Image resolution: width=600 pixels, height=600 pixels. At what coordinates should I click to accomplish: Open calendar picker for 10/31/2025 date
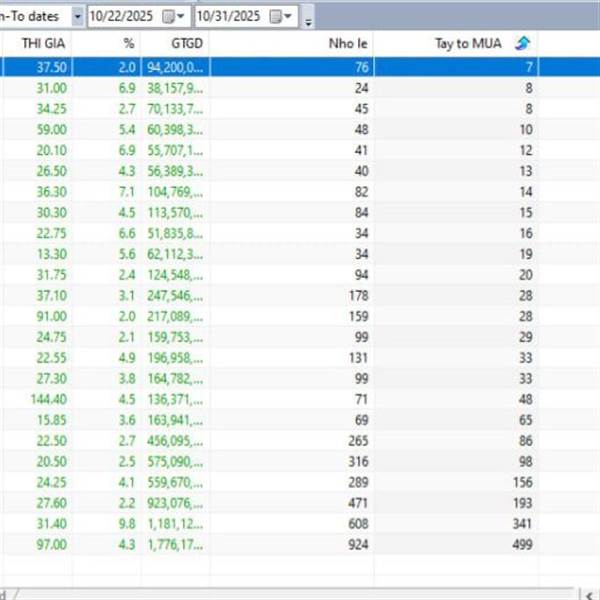tap(281, 16)
